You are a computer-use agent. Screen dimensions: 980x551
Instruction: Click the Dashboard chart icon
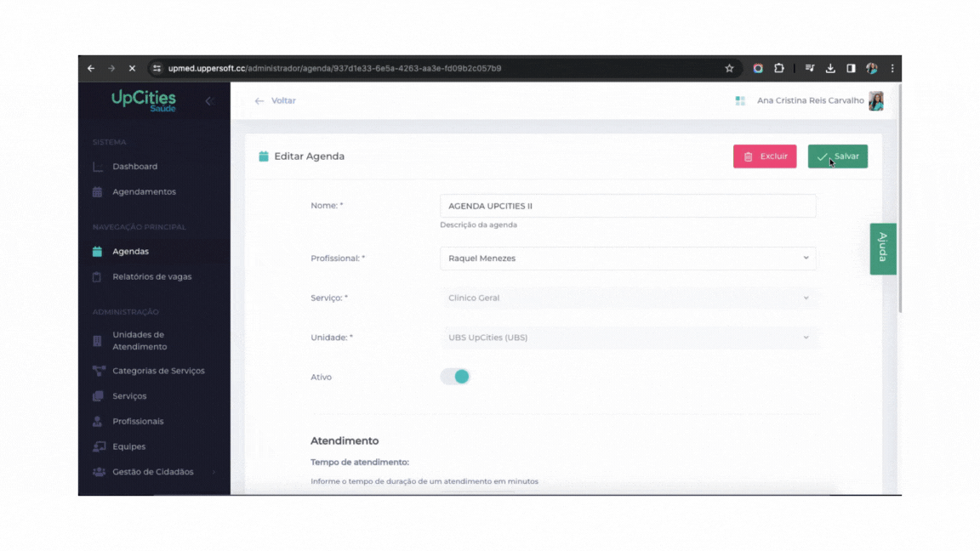(x=98, y=167)
